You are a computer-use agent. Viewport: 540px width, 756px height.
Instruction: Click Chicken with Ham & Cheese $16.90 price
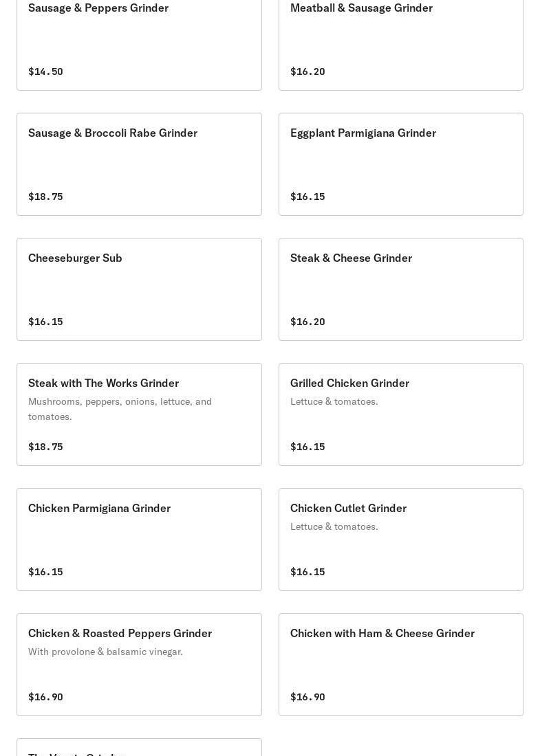click(307, 697)
